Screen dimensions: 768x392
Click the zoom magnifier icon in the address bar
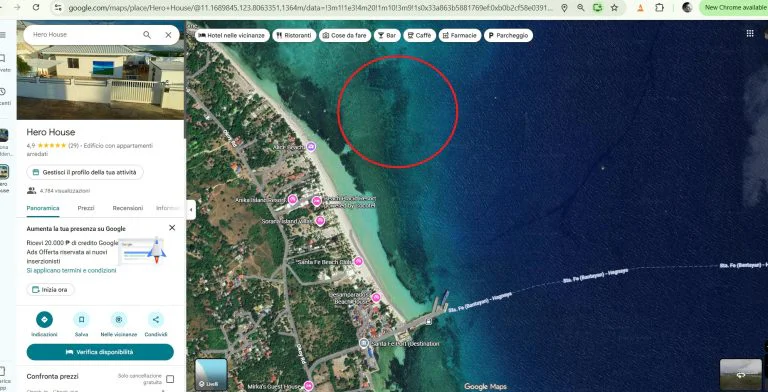tap(581, 8)
